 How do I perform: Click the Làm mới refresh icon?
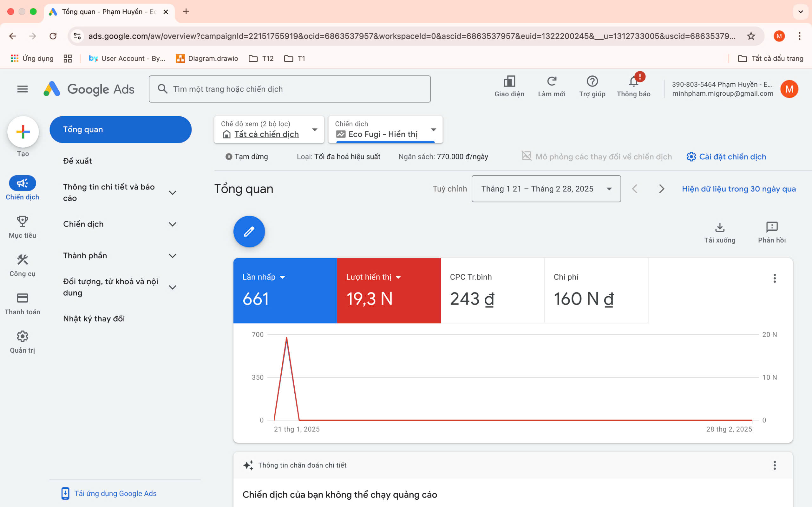[551, 82]
